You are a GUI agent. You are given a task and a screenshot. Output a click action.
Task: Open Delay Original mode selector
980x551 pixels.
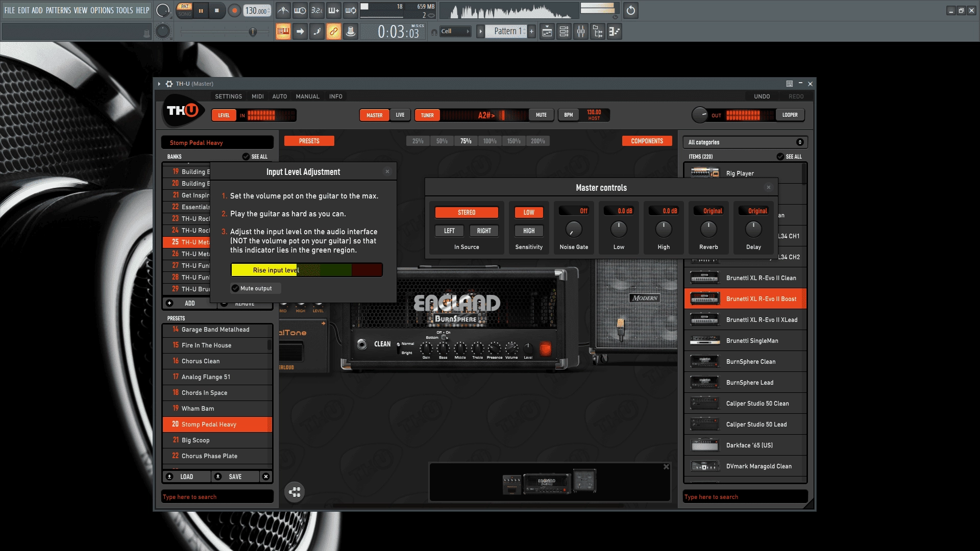[753, 211]
